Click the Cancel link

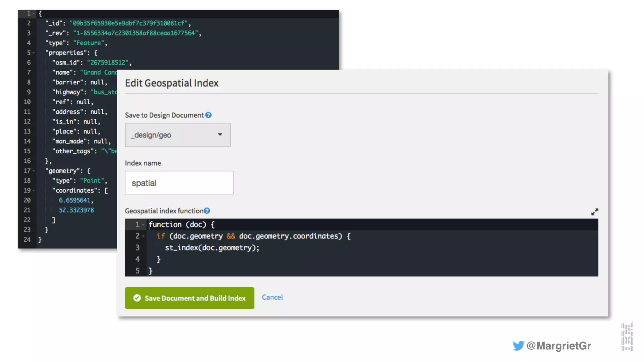(272, 297)
